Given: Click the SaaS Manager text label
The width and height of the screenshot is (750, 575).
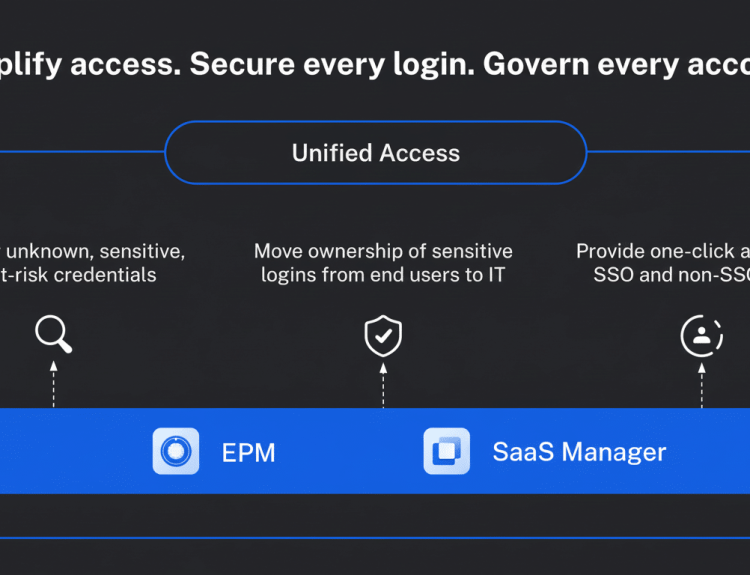Looking at the screenshot, I should 579,452.
